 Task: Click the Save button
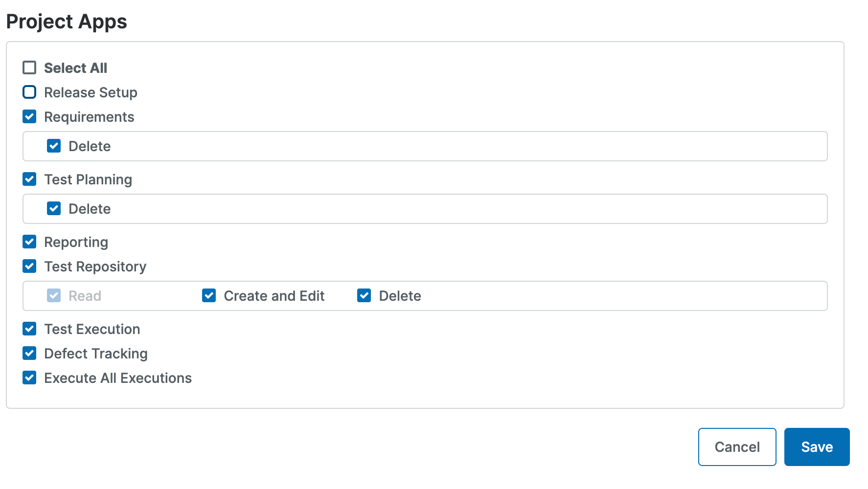(x=816, y=446)
